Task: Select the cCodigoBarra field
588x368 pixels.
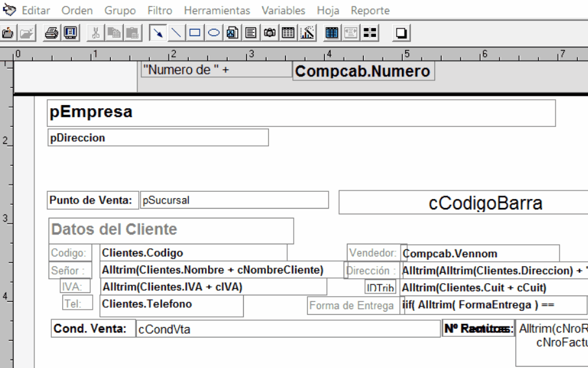Action: click(x=464, y=202)
